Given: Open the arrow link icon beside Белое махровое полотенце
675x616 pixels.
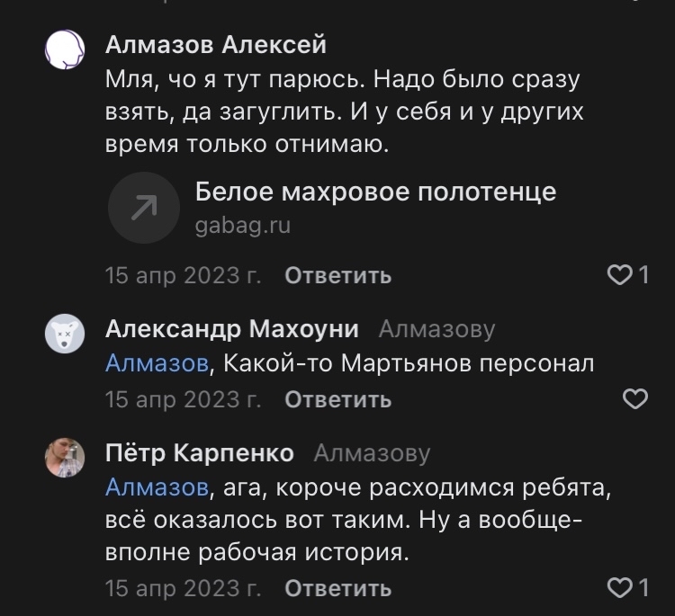Looking at the screenshot, I should click(144, 209).
